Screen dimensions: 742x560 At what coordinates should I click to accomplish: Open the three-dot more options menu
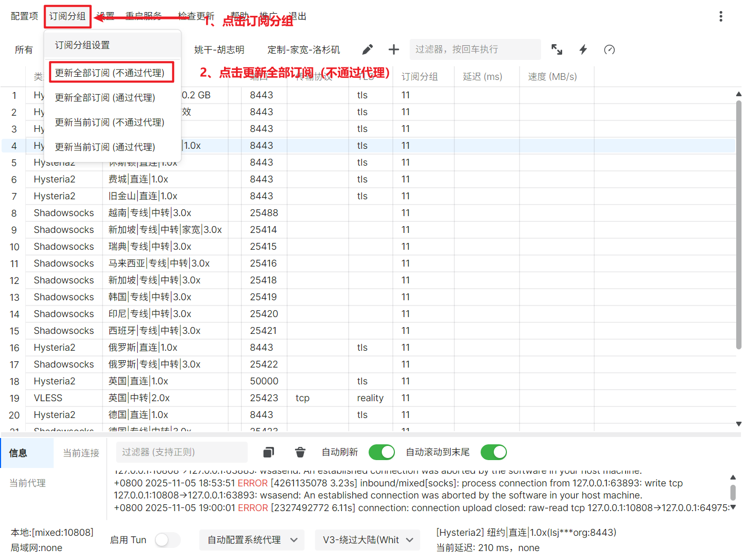tap(720, 16)
